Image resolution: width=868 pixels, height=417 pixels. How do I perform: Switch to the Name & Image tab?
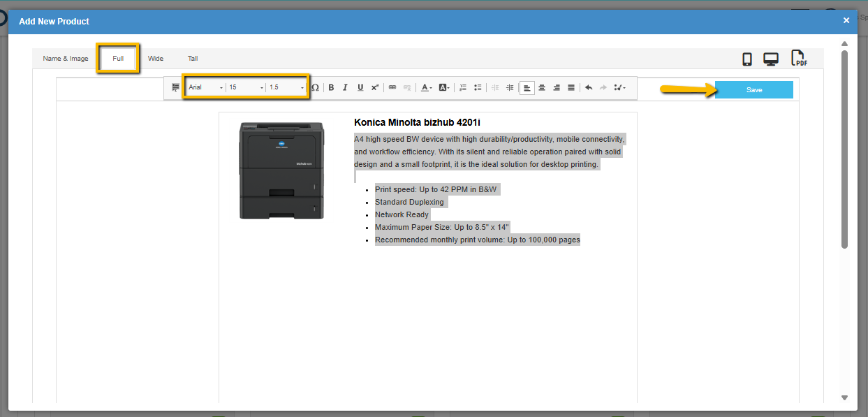pos(66,59)
